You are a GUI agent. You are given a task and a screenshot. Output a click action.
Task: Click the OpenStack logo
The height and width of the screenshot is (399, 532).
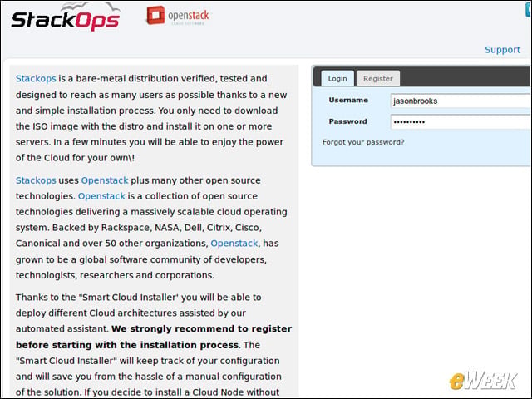click(178, 16)
